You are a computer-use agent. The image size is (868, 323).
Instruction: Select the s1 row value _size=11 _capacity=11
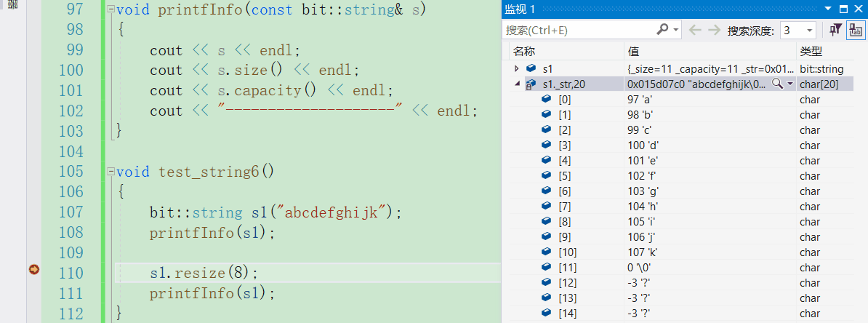point(710,69)
